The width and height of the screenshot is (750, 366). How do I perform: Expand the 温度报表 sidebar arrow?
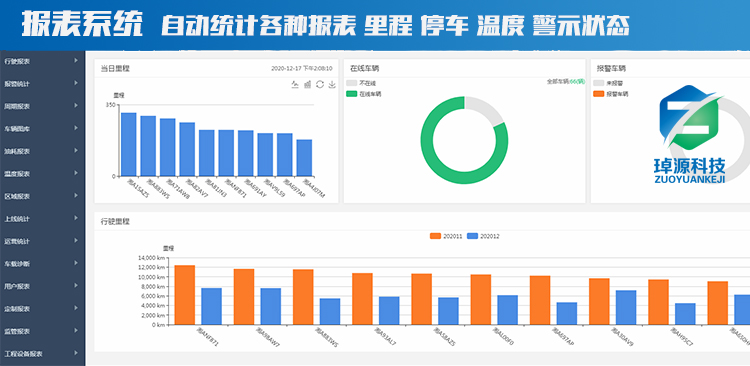(76, 173)
